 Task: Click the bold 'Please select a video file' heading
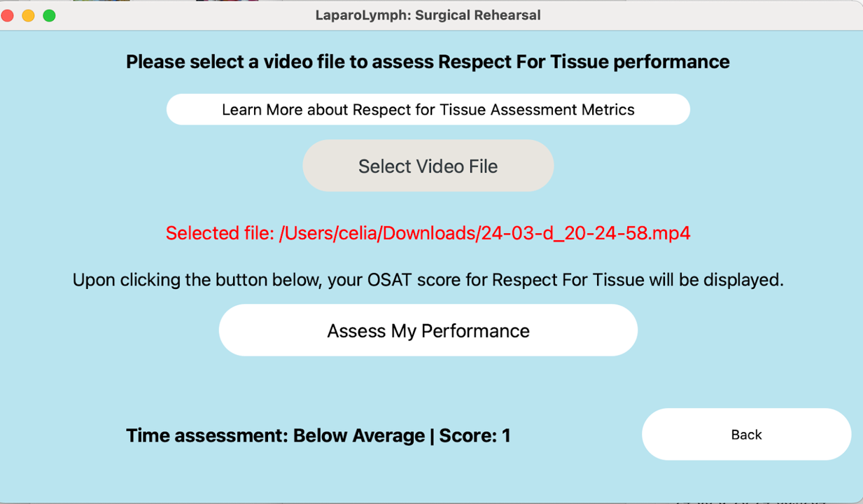235,62
